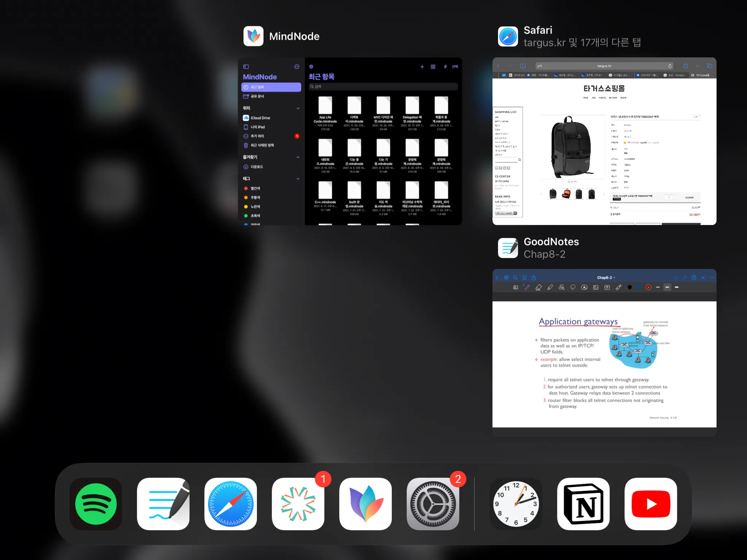The image size is (747, 560).
Task: Open 공유 문서 in MindNode sidebar
Action: [257, 96]
